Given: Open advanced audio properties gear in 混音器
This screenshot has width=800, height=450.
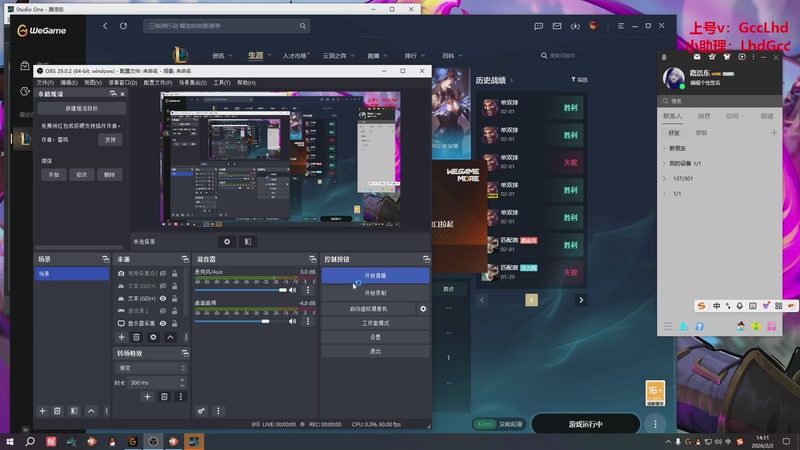Looking at the screenshot, I should click(201, 411).
